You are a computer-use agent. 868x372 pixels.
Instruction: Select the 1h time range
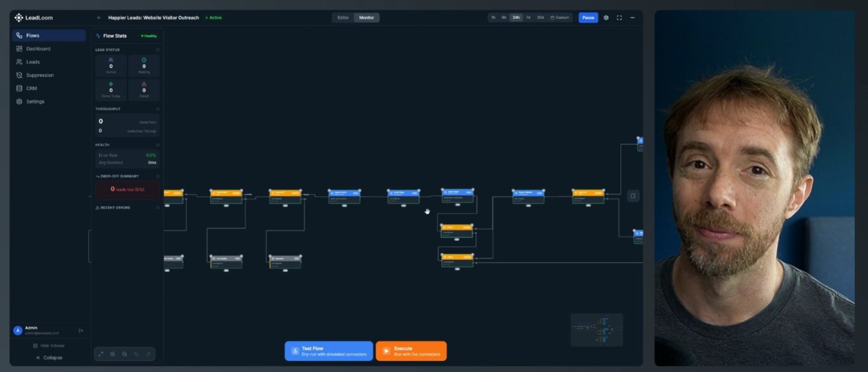(x=493, y=18)
